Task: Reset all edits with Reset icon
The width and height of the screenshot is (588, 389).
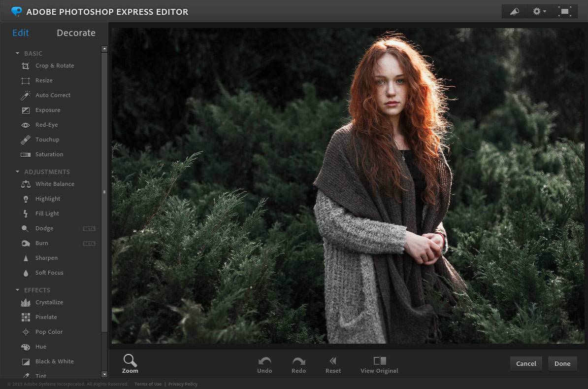Action: (333, 365)
